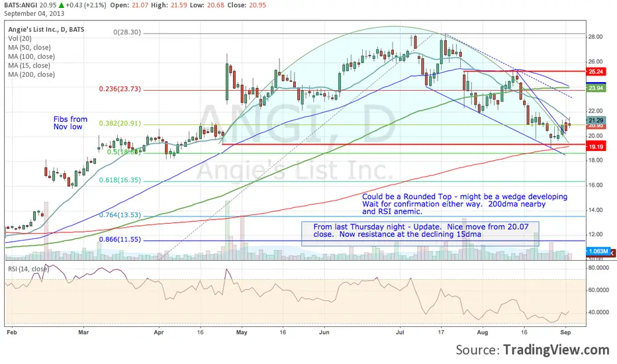Click the Sep date axis label
This screenshot has width=617, height=364.
point(565,332)
